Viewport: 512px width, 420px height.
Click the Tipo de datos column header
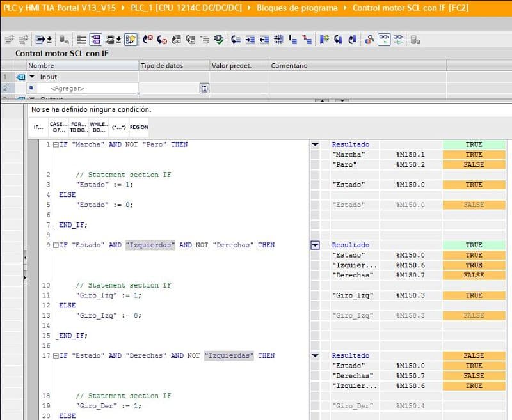[x=161, y=66]
